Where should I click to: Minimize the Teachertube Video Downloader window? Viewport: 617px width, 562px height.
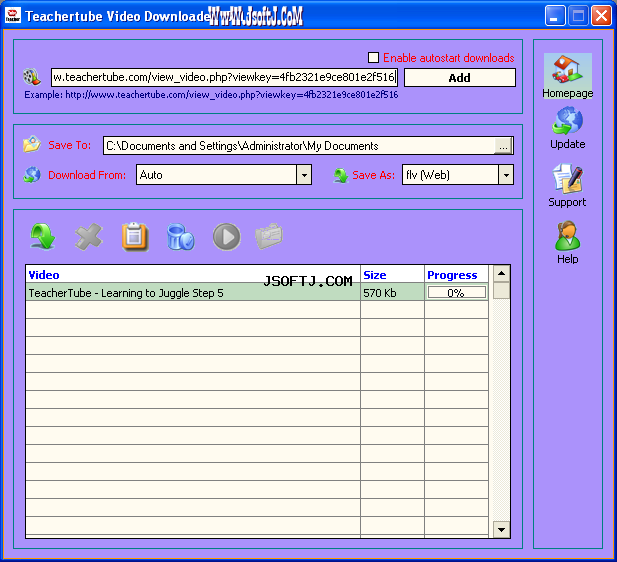pos(555,16)
